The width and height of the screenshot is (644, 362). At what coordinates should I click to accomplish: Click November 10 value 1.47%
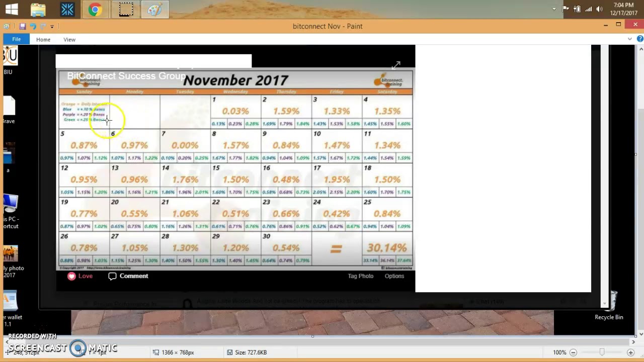pyautogui.click(x=337, y=145)
